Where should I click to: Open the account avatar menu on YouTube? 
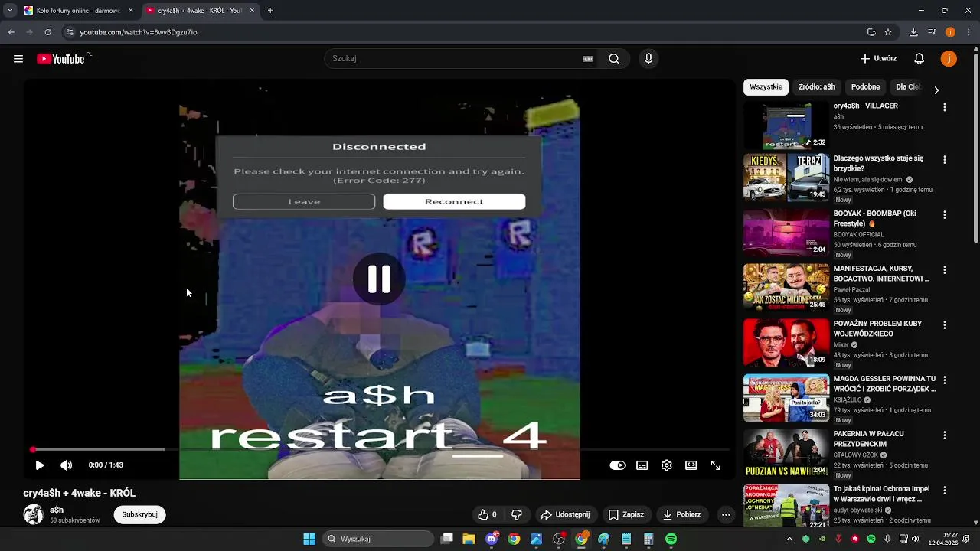[949, 59]
